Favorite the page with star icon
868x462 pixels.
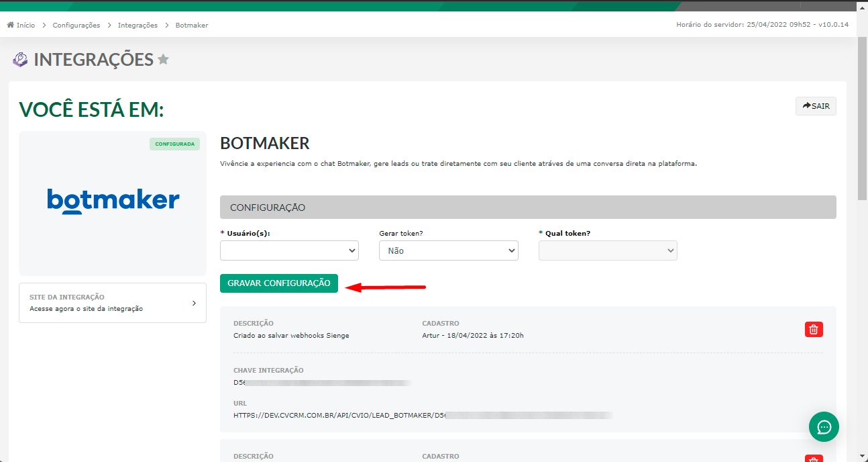[163, 60]
